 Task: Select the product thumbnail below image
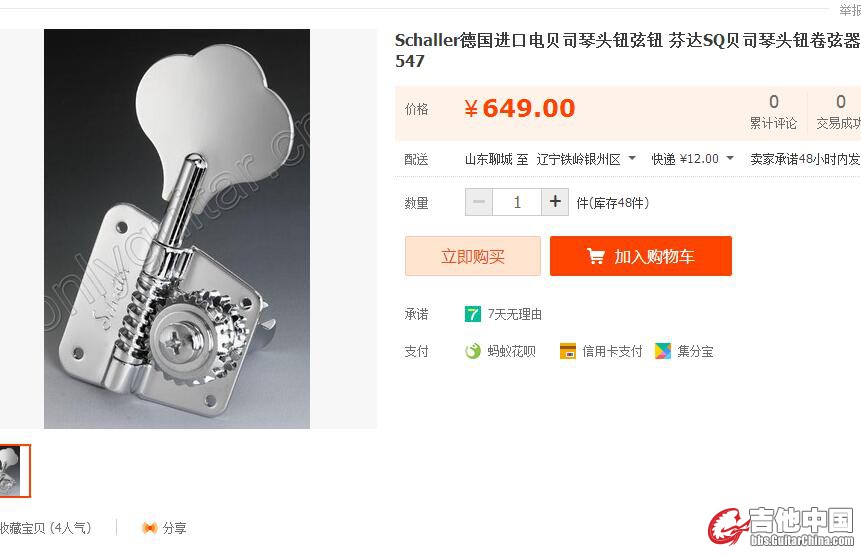14,471
